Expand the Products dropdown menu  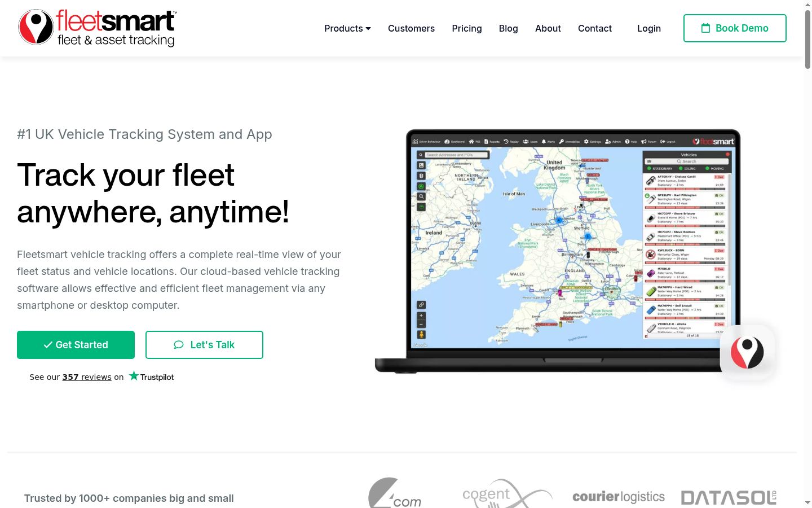click(347, 28)
